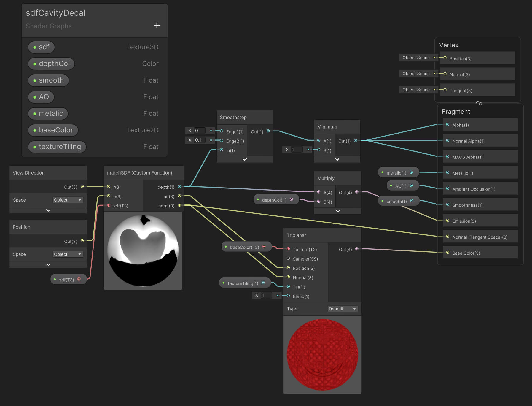The height and width of the screenshot is (406, 532).
Task: Click the baseColor(T2) property node
Action: click(x=245, y=247)
